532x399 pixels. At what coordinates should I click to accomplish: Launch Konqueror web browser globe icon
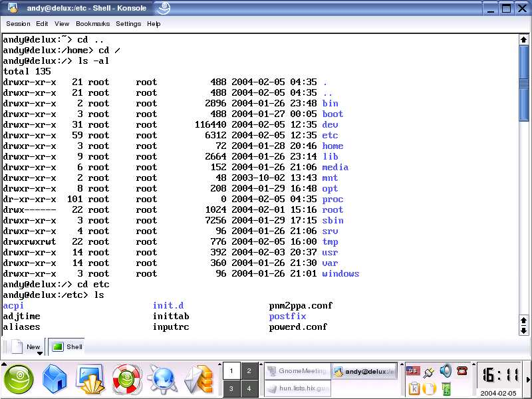point(163,379)
